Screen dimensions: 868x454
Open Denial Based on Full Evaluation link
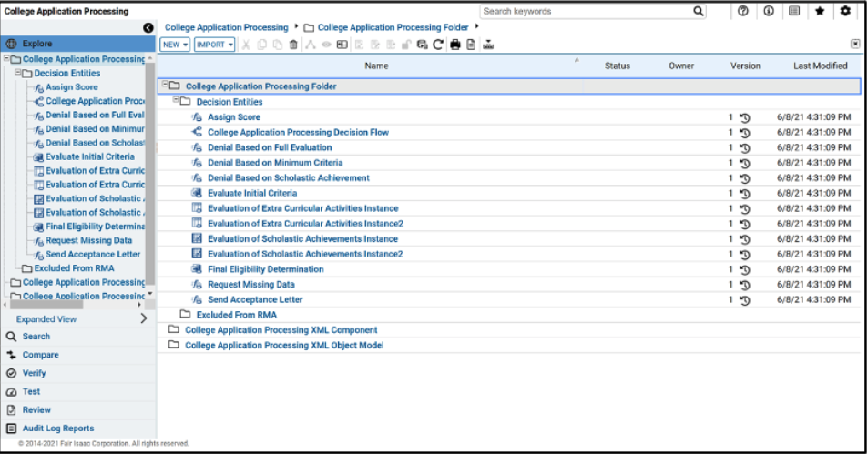tap(270, 147)
